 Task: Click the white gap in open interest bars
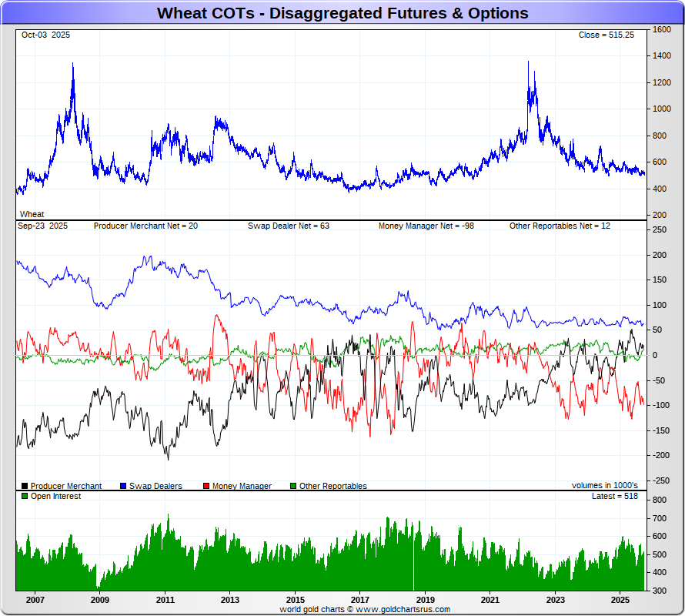pos(413,562)
